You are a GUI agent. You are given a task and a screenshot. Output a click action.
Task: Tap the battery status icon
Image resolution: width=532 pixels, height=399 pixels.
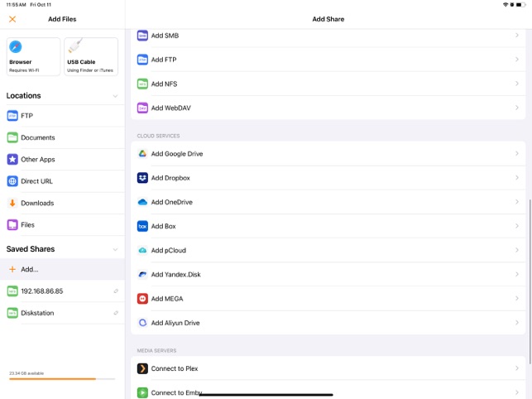click(x=520, y=4)
